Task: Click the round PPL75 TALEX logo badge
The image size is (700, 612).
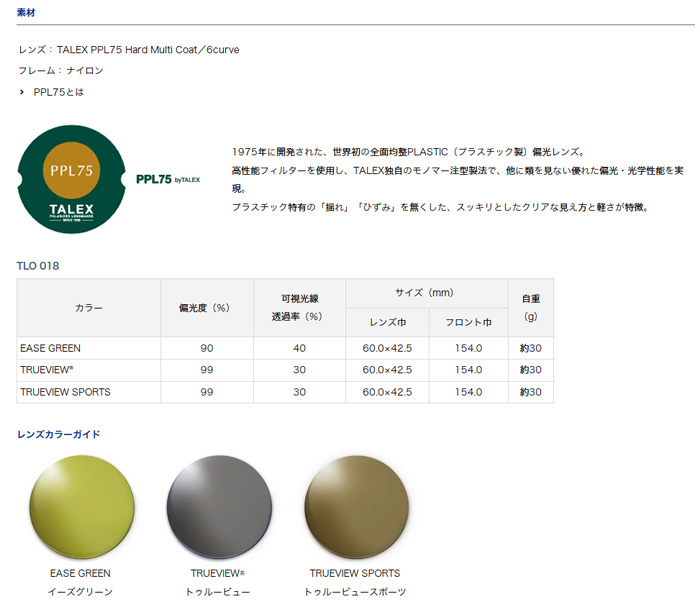Action: coord(71,179)
